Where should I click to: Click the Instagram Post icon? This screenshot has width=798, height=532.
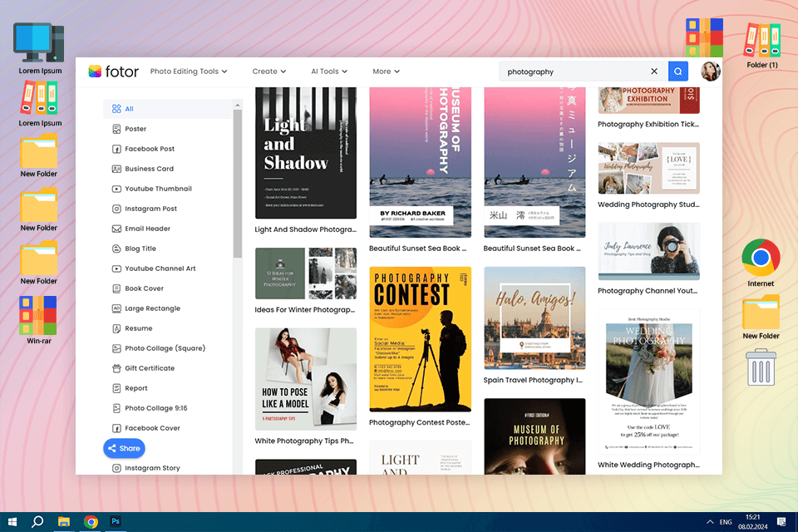coord(116,209)
